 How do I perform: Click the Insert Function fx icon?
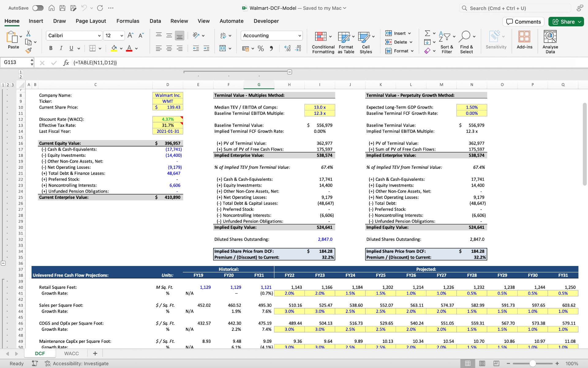click(66, 63)
